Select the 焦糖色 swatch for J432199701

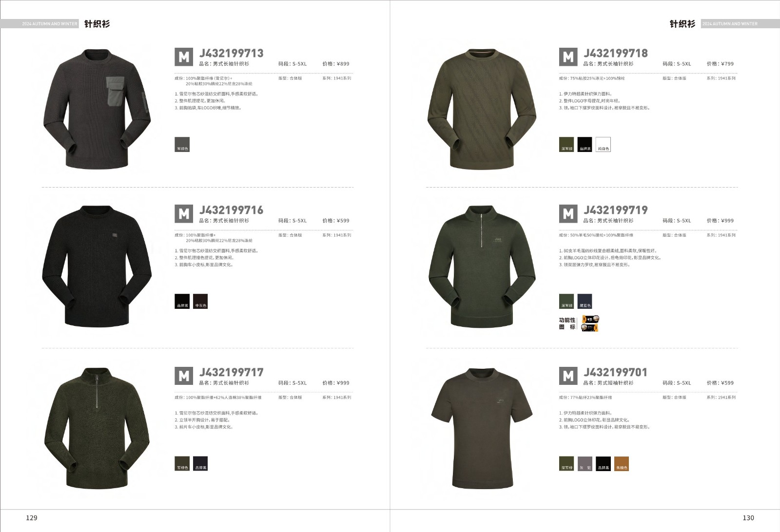[622, 463]
